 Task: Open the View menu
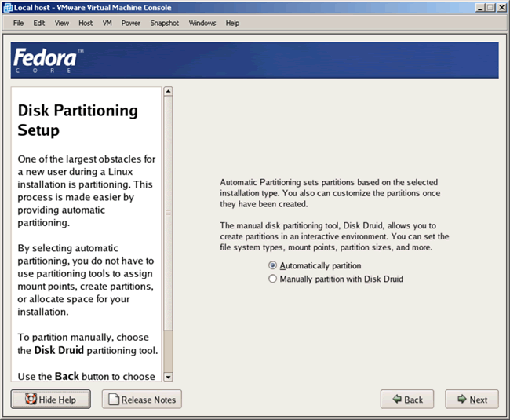point(62,23)
